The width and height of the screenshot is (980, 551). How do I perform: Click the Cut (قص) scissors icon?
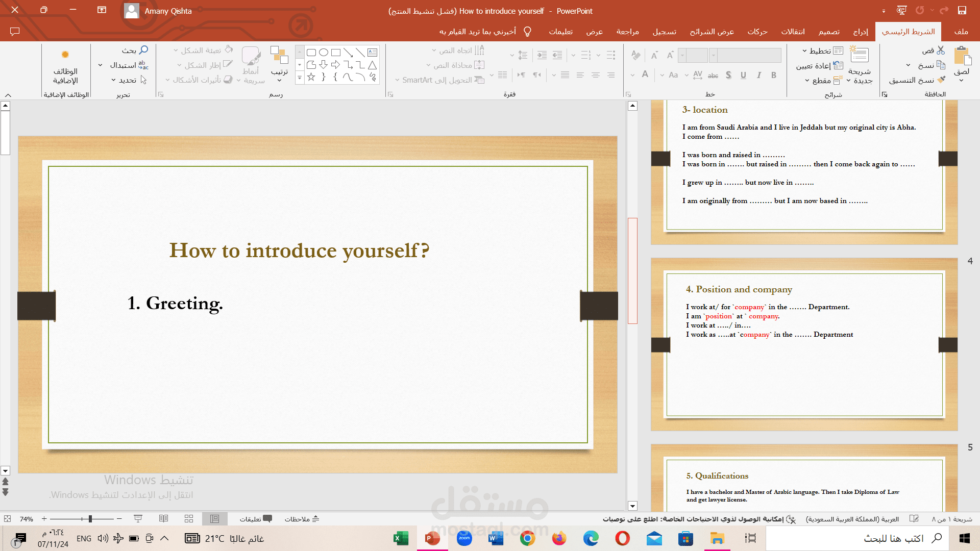(941, 50)
